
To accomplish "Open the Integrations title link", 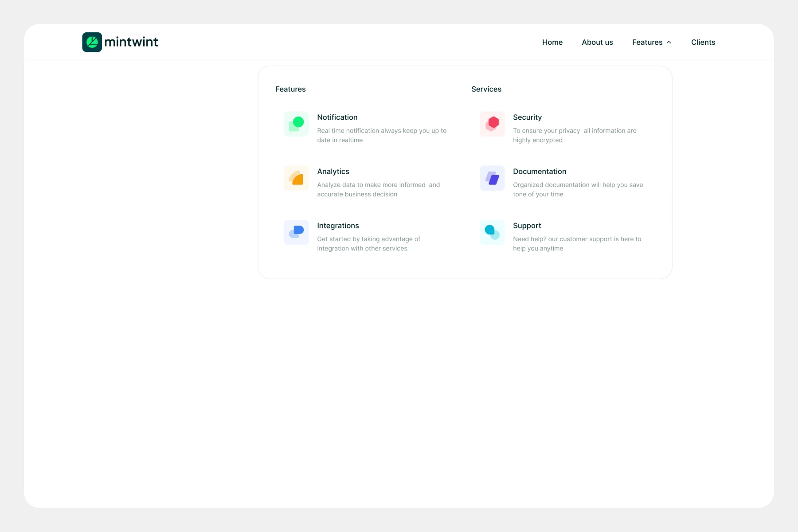I will (338, 226).
